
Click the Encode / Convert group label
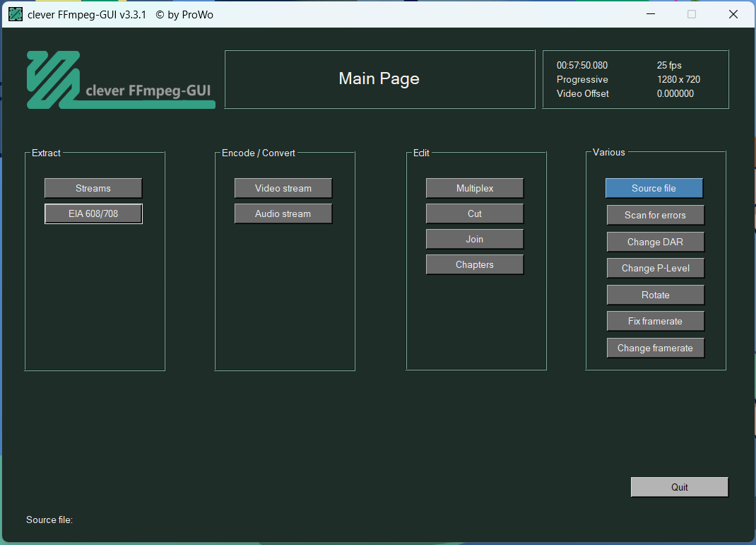(259, 153)
